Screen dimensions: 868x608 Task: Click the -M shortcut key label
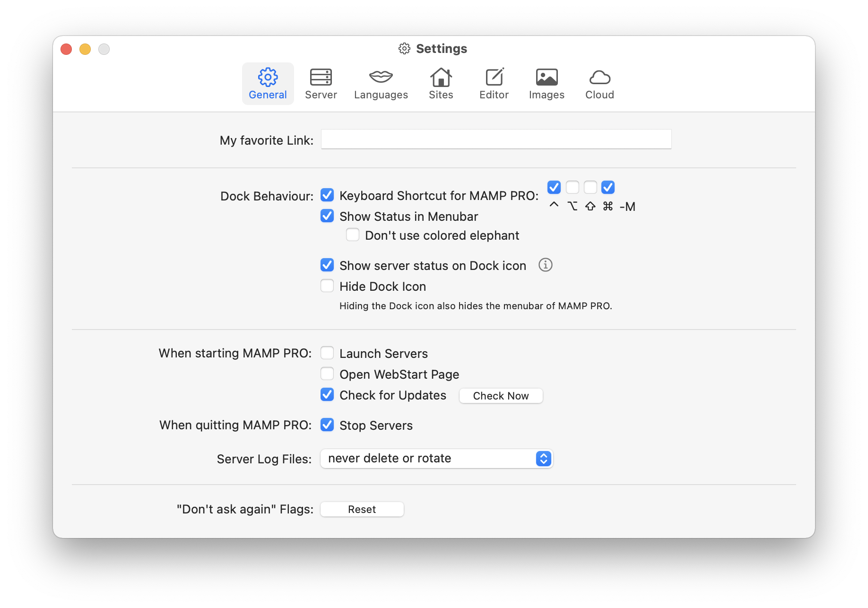click(627, 207)
